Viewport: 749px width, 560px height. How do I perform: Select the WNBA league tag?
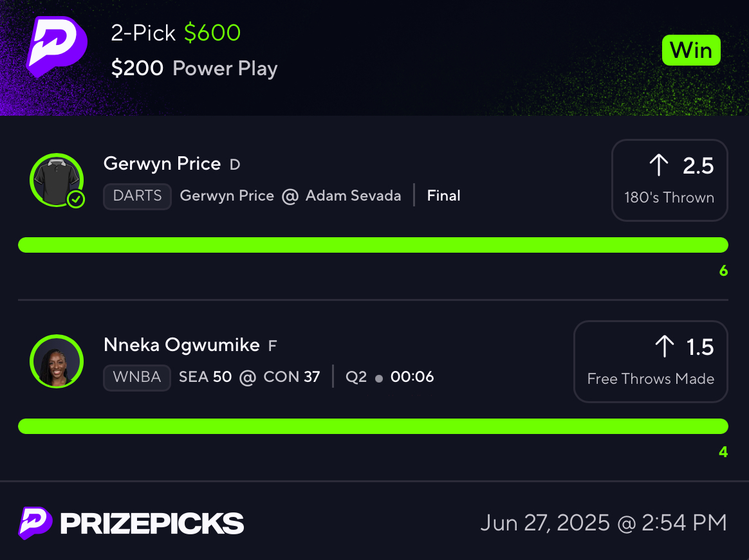coord(137,377)
